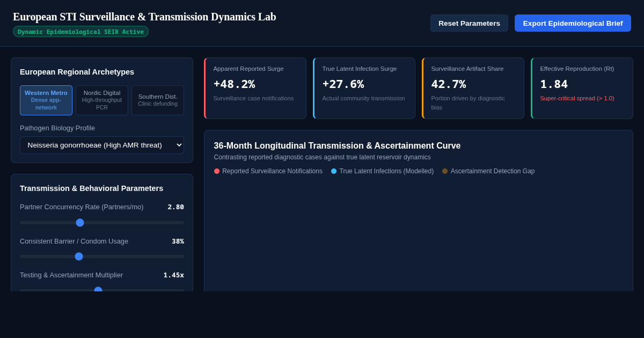
Task: Open the Effective Reproduction (Rt) card
Action: pyautogui.click(x=582, y=88)
